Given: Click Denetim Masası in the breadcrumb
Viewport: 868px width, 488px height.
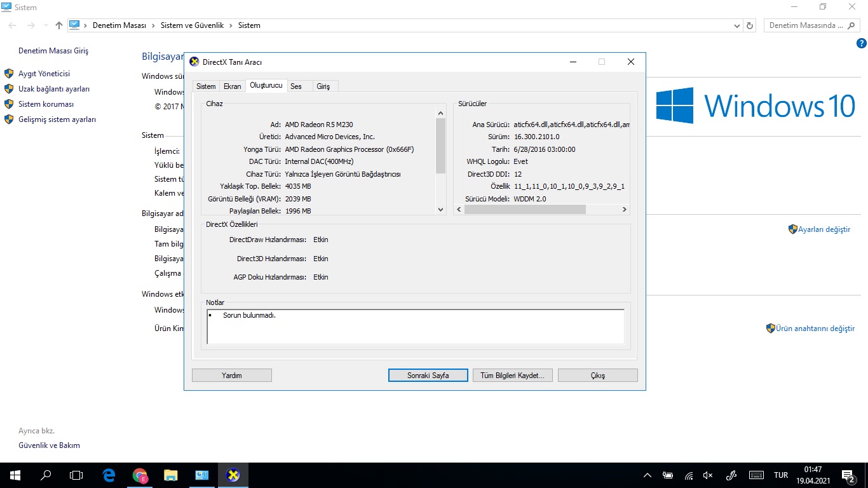Looking at the screenshot, I should pyautogui.click(x=119, y=25).
